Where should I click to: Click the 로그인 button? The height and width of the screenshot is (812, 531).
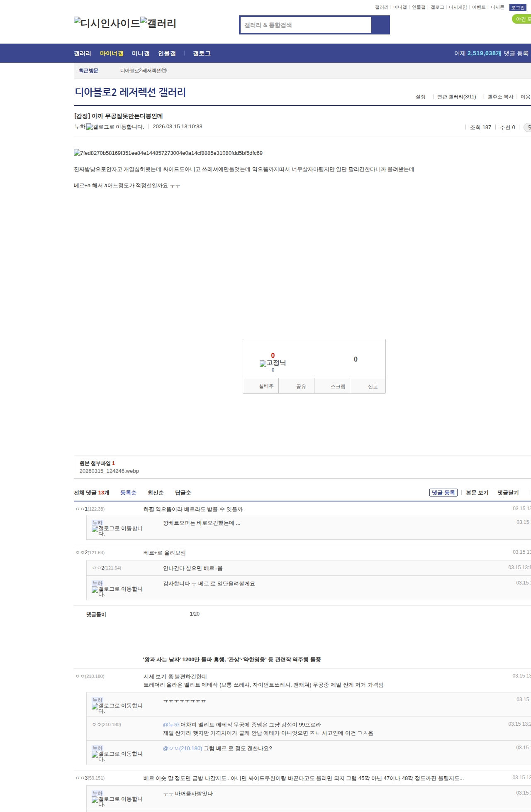(x=518, y=8)
